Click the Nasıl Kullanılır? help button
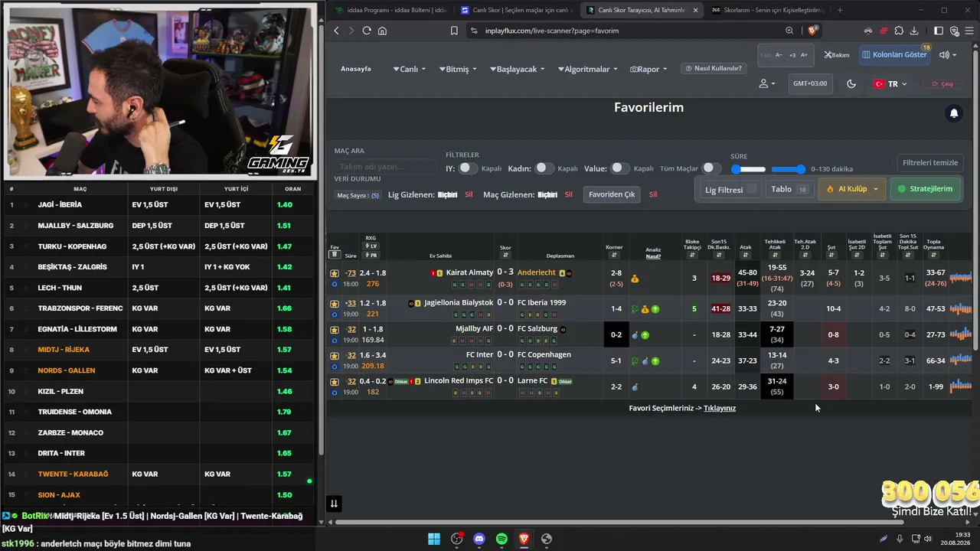The height and width of the screenshot is (551, 980). (x=713, y=68)
